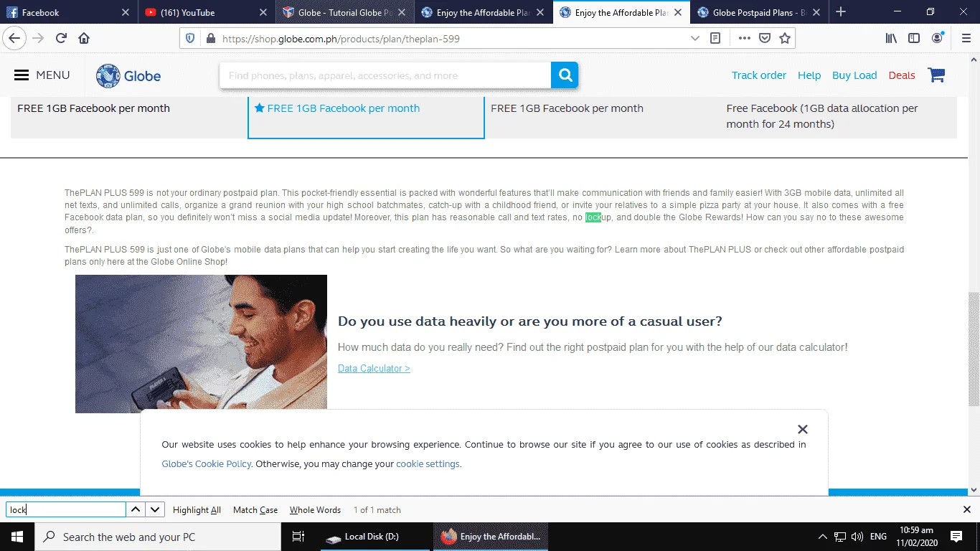Toggle Highlight All in find bar
The width and height of the screenshot is (980, 551).
(x=197, y=510)
